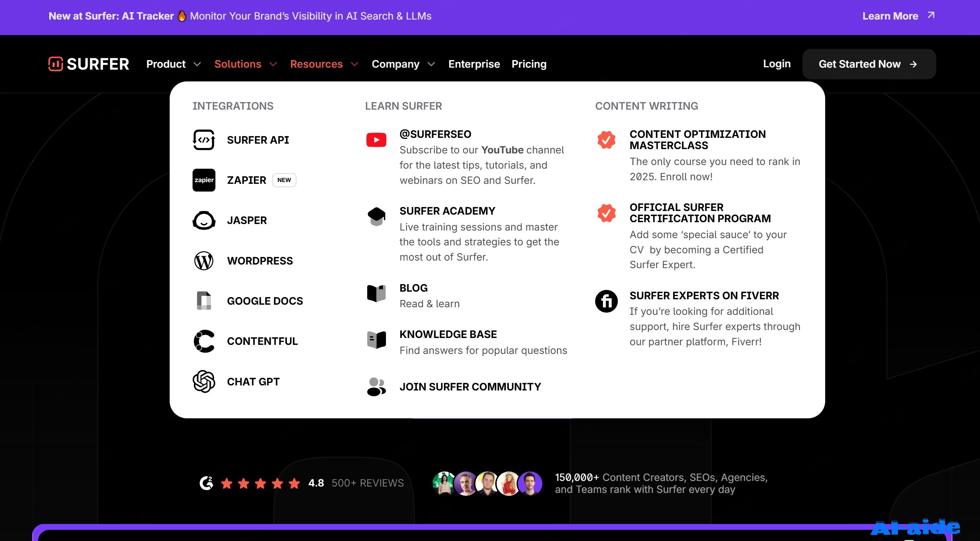980x541 pixels.
Task: Open the KNOWLEDGE BASE link
Action: click(448, 334)
